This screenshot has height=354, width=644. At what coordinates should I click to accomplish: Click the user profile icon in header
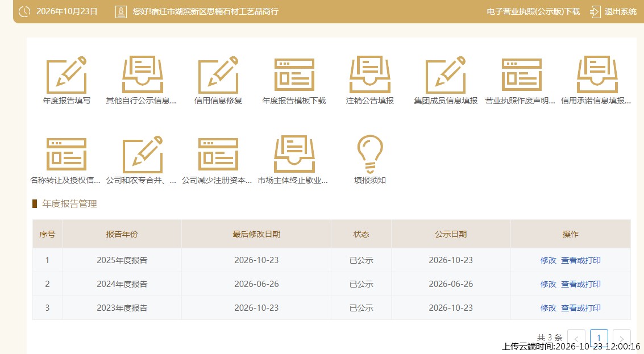tap(121, 11)
